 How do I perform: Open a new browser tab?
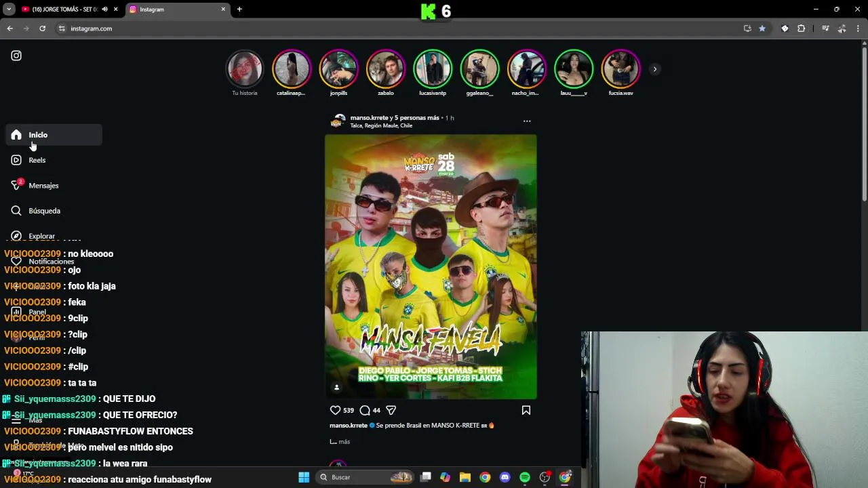pos(239,9)
